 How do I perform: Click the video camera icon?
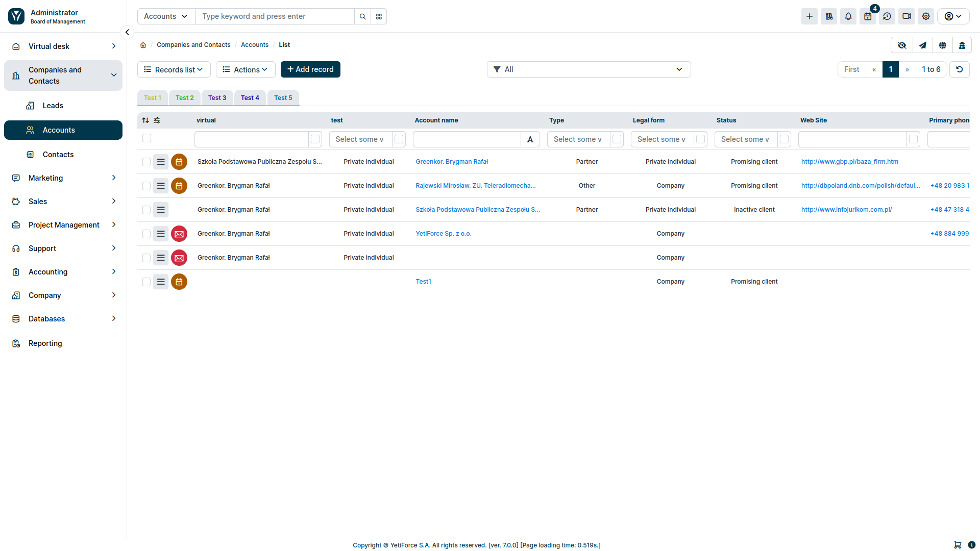906,16
